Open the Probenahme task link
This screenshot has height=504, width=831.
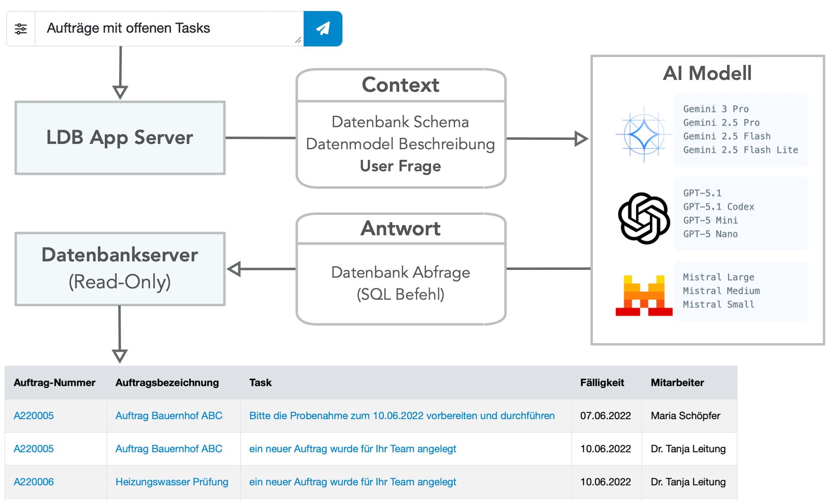(402, 416)
